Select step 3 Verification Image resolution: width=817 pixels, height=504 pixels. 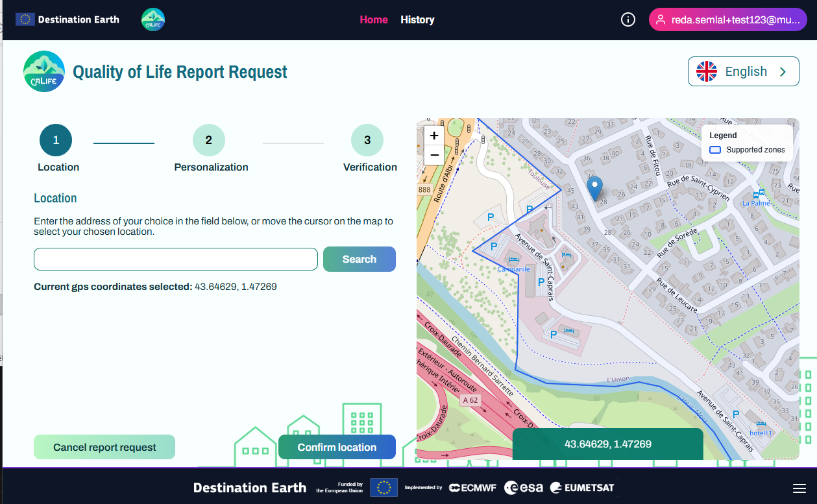pos(367,140)
